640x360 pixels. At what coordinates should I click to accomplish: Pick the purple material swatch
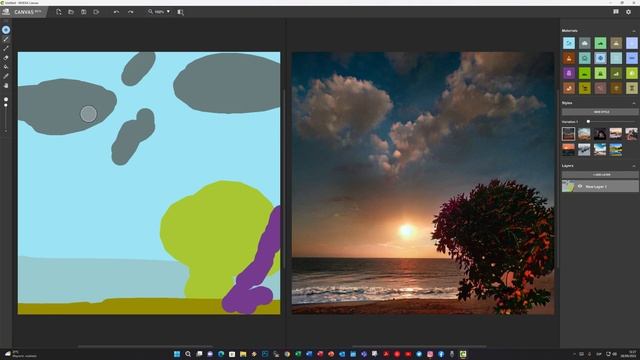coord(569,73)
